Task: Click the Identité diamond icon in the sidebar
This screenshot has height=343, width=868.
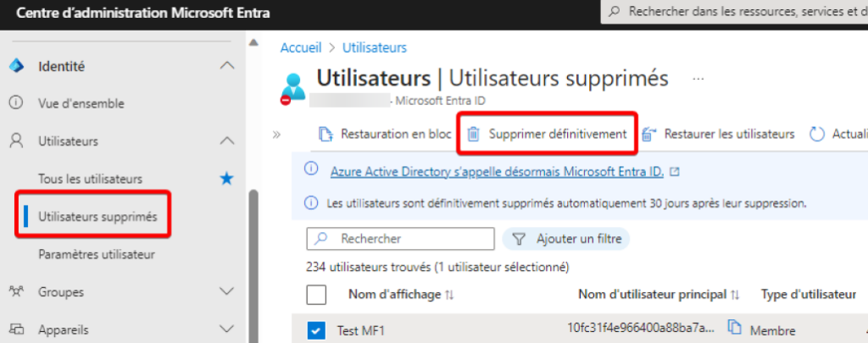Action: coord(17,66)
